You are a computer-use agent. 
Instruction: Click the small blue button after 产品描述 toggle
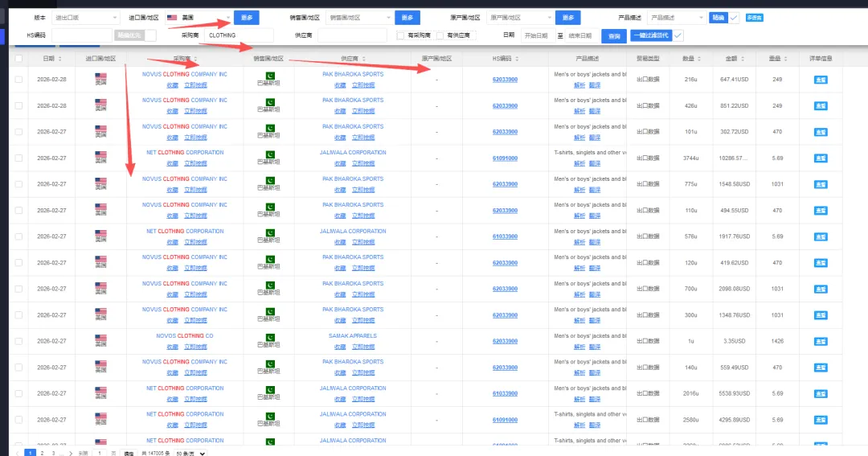[x=754, y=18]
